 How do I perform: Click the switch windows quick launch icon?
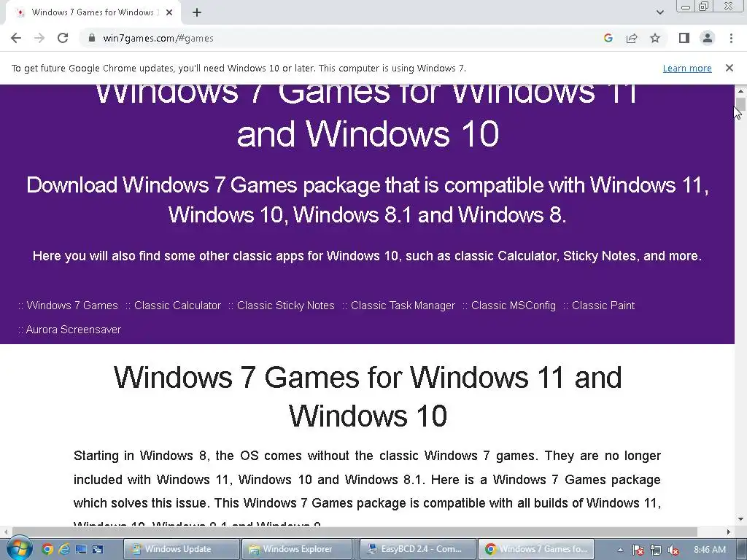pyautogui.click(x=98, y=550)
